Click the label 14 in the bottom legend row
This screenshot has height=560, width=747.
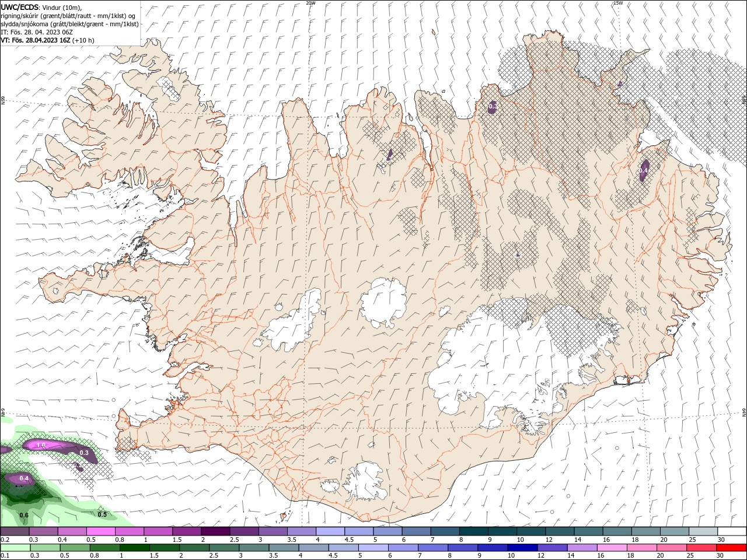(571, 555)
